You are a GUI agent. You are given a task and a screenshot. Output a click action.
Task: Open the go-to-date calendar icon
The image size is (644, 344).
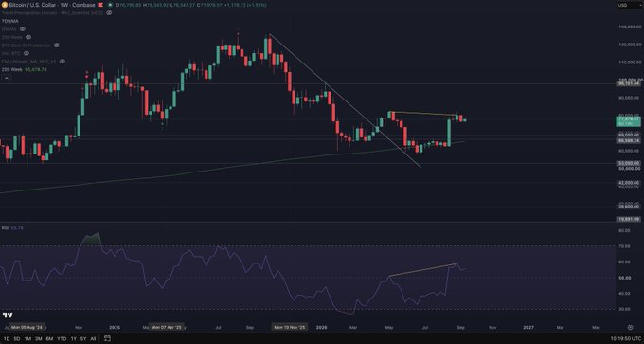click(x=107, y=338)
